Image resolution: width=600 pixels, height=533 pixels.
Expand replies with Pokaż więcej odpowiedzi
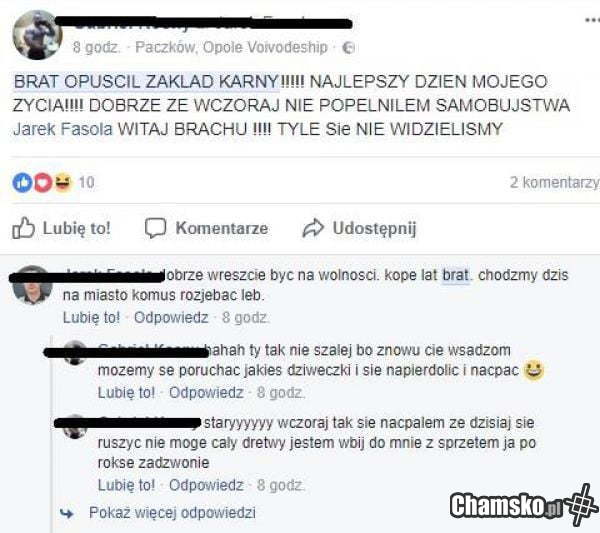pyautogui.click(x=172, y=513)
